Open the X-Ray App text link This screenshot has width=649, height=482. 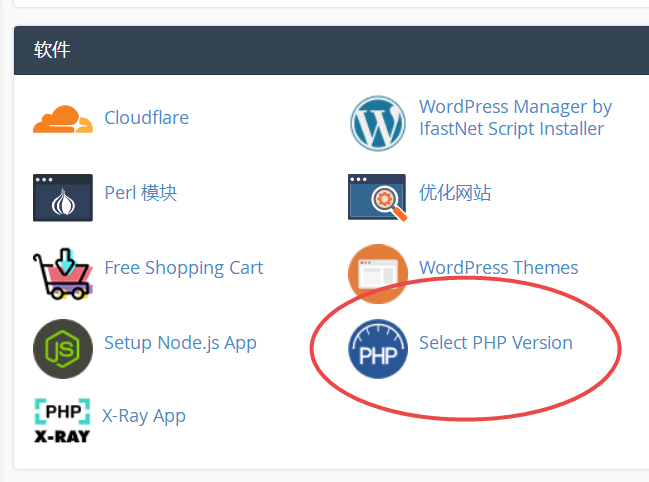(144, 416)
